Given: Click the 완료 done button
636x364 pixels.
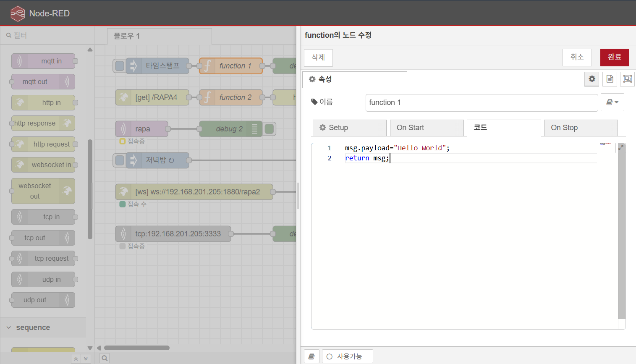Looking at the screenshot, I should (x=614, y=57).
